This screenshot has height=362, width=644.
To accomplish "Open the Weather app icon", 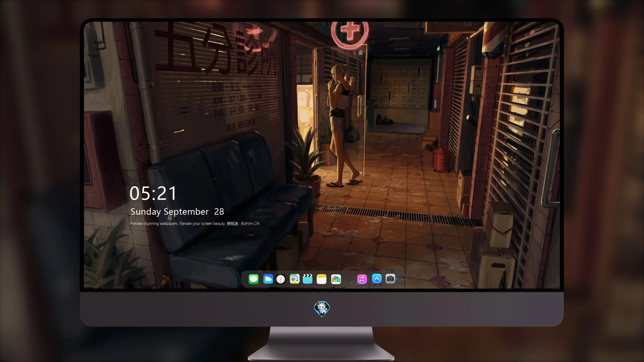I will tap(268, 279).
